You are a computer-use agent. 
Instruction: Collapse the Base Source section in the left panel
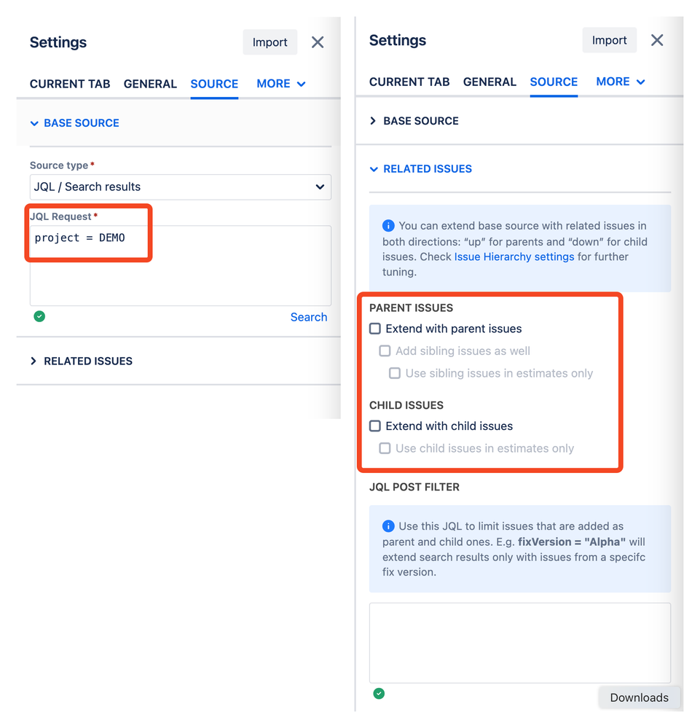[x=74, y=123]
